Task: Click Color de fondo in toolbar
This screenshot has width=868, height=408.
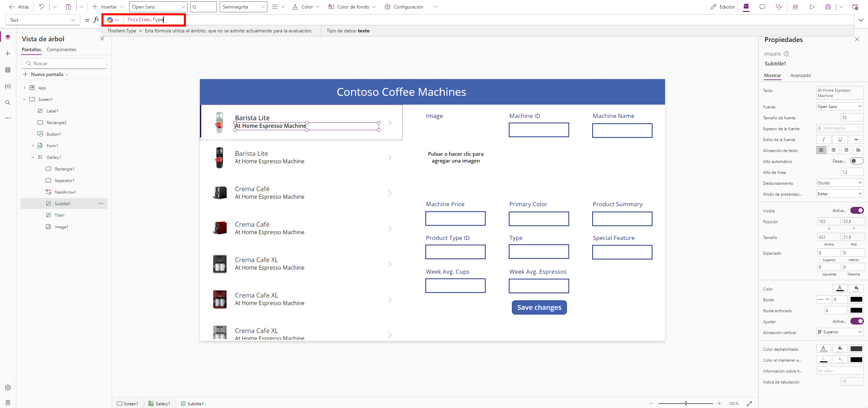Action: pyautogui.click(x=352, y=7)
